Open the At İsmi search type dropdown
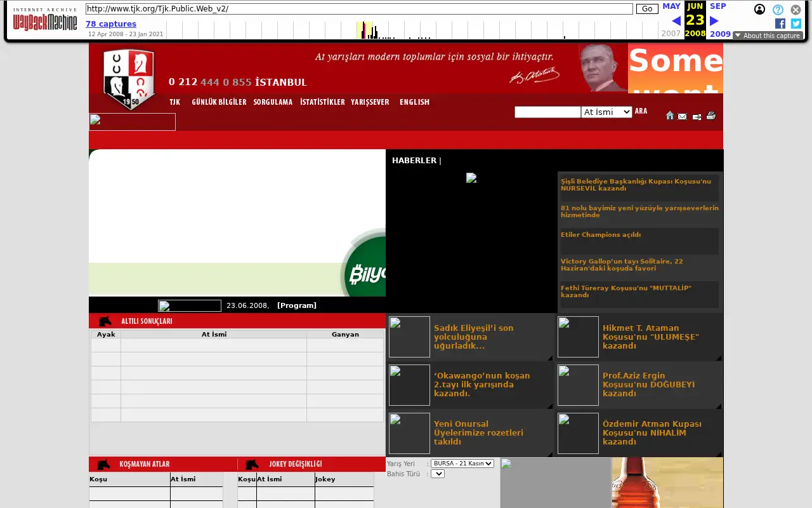This screenshot has height=508, width=812. point(606,112)
